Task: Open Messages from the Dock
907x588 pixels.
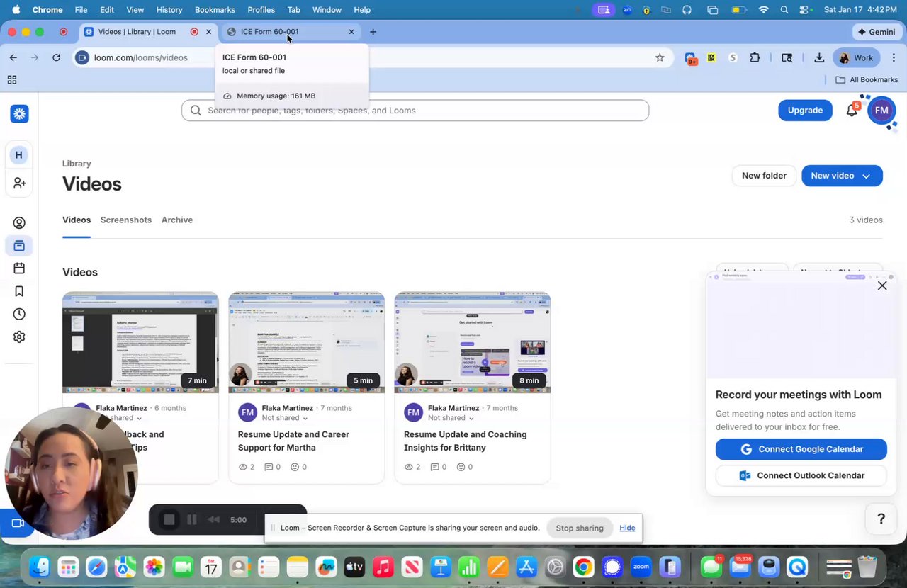Action: pos(711,567)
